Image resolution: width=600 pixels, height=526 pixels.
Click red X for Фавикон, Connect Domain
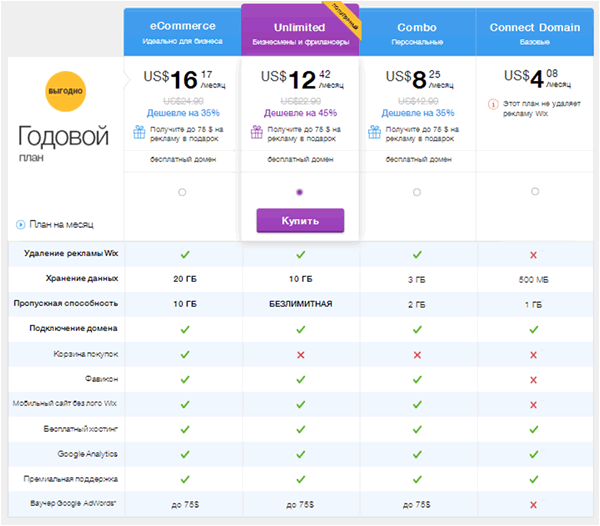click(x=533, y=380)
